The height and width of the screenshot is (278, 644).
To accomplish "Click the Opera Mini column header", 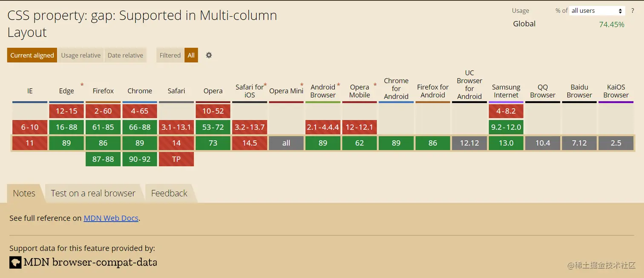I will pyautogui.click(x=286, y=91).
